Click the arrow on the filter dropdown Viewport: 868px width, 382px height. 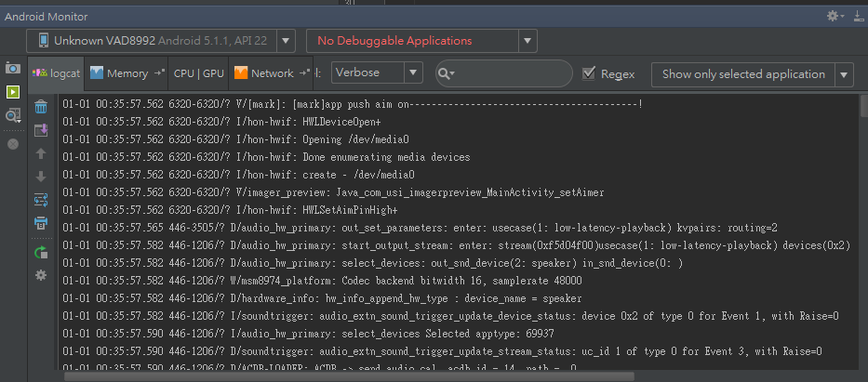click(x=844, y=74)
